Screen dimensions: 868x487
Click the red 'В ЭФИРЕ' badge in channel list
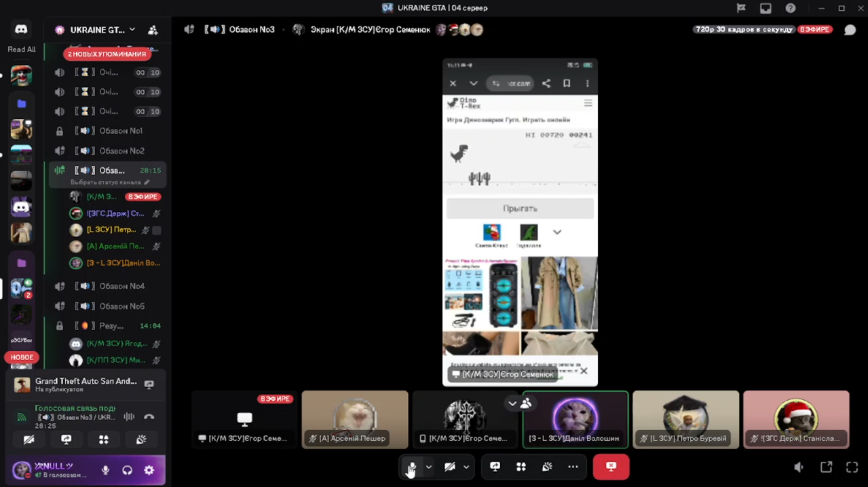click(x=143, y=197)
